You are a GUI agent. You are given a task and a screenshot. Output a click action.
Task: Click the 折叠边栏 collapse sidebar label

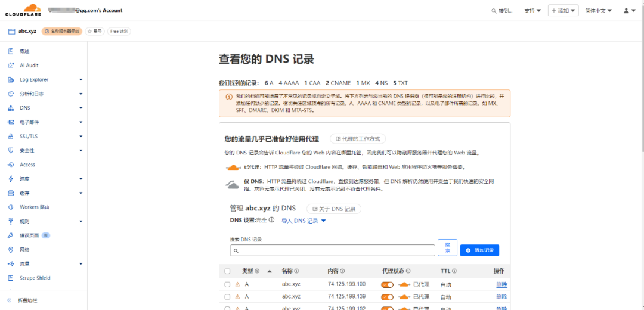28,300
